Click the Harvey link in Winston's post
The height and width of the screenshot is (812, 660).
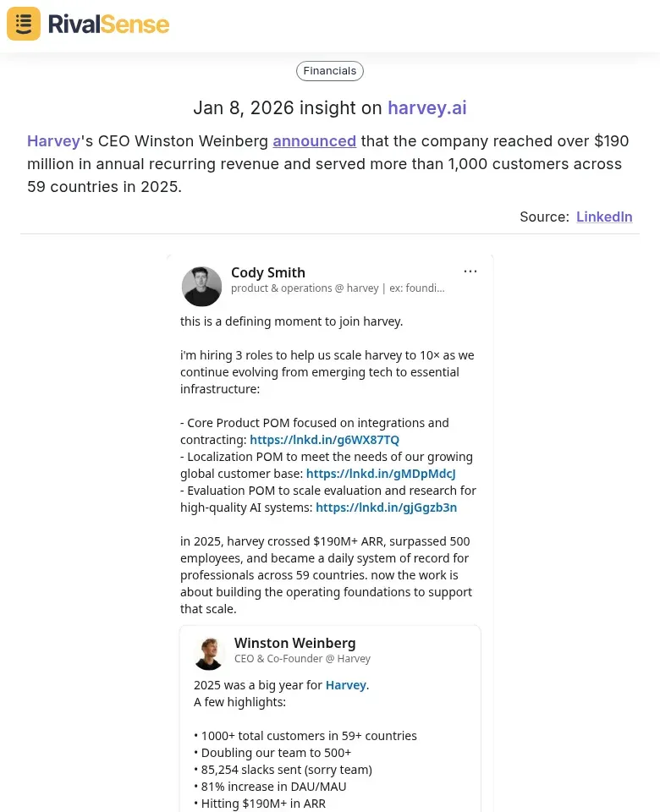[346, 684]
